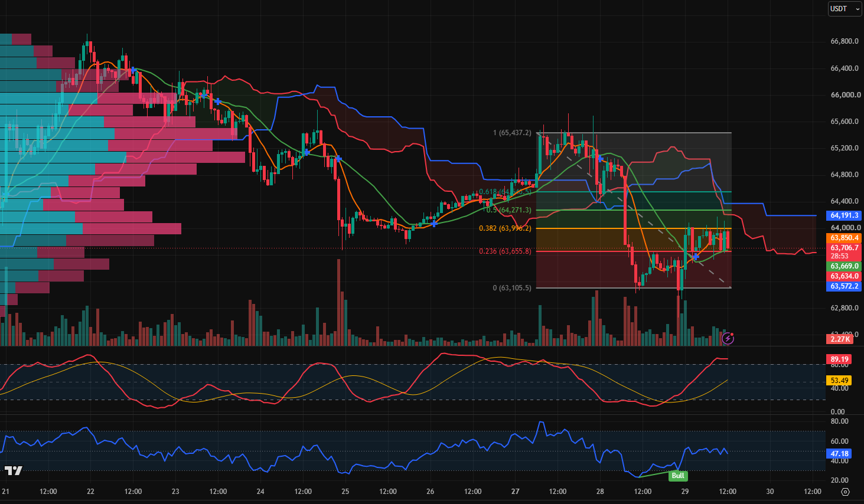Click date 30 on time axis
Viewport: 864px width, 504px height.
point(770,492)
